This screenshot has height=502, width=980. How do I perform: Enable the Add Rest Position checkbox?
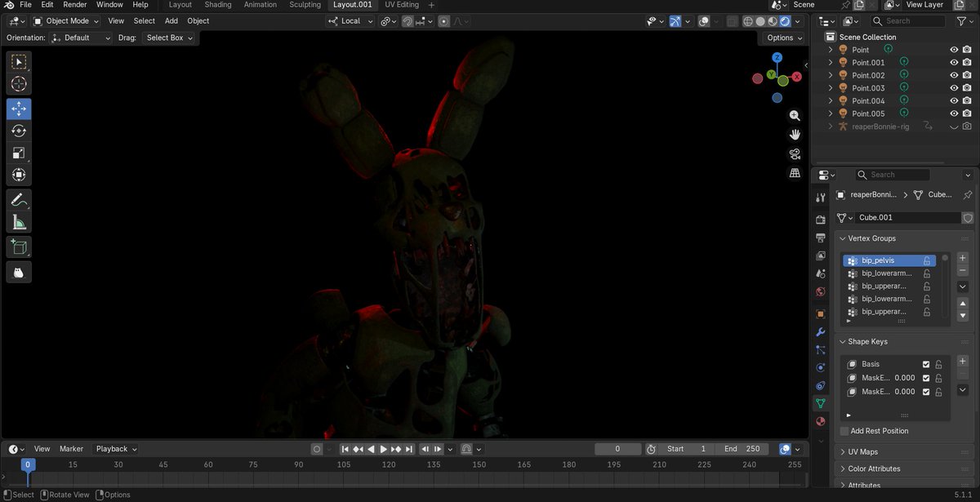[844, 431]
